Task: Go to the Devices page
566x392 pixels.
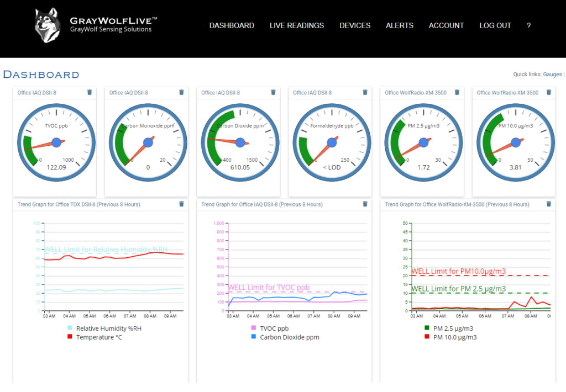Action: point(355,25)
